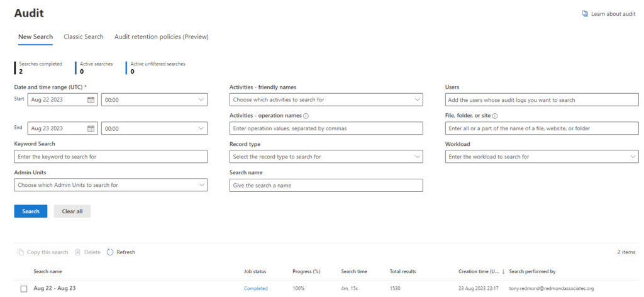Switch to the Classic Search tab
Viewport: 644px width, 297px height.
84,37
